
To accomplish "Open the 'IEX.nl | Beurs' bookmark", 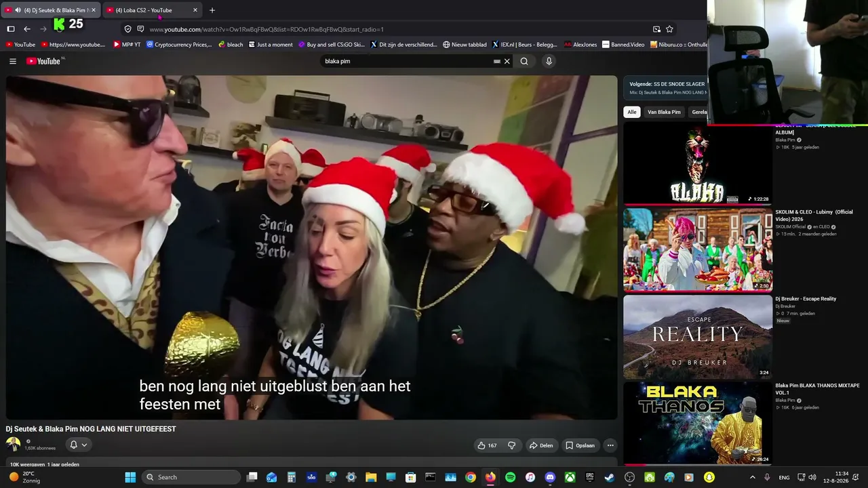I will click(x=524, y=45).
